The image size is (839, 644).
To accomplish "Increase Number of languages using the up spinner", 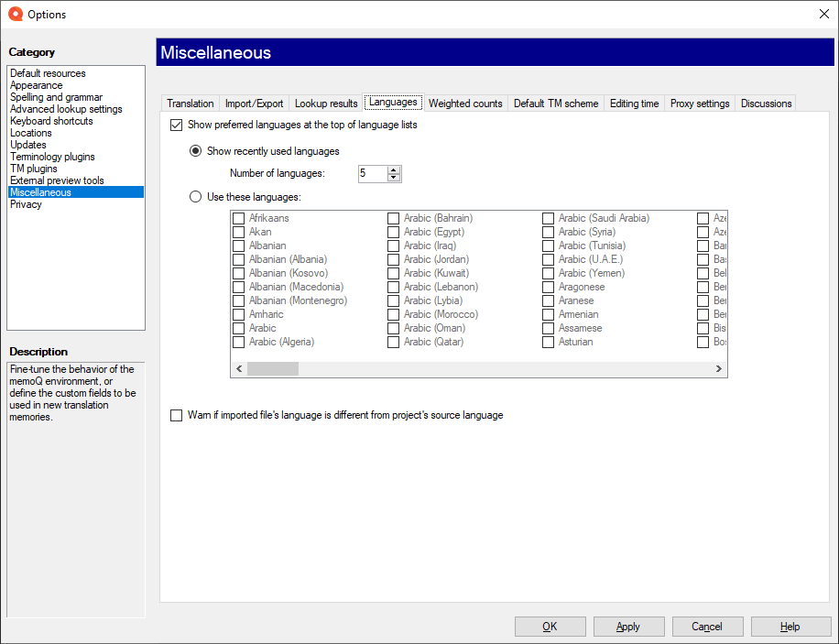I will (x=393, y=169).
